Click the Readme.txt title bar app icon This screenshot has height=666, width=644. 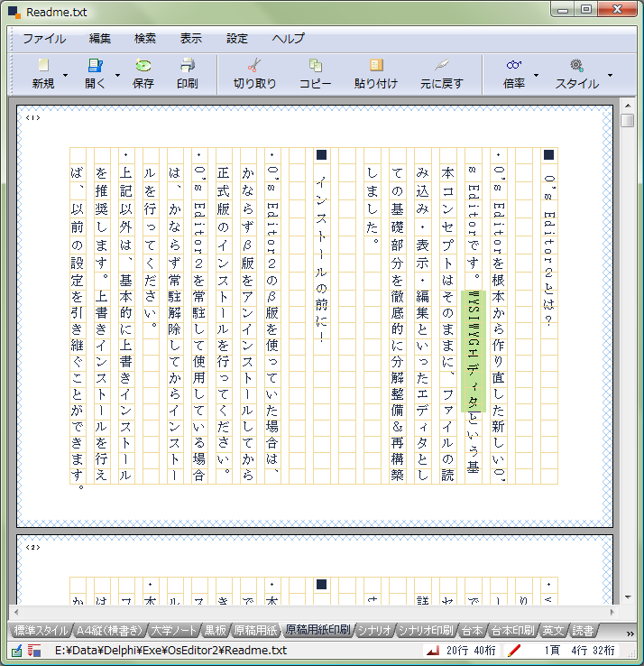(x=14, y=13)
